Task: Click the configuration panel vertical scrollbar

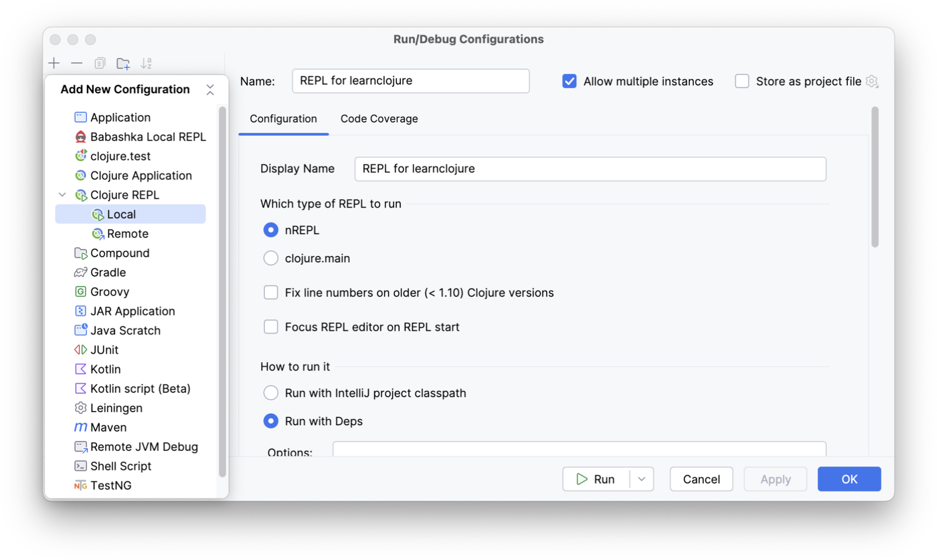Action: (x=875, y=177)
